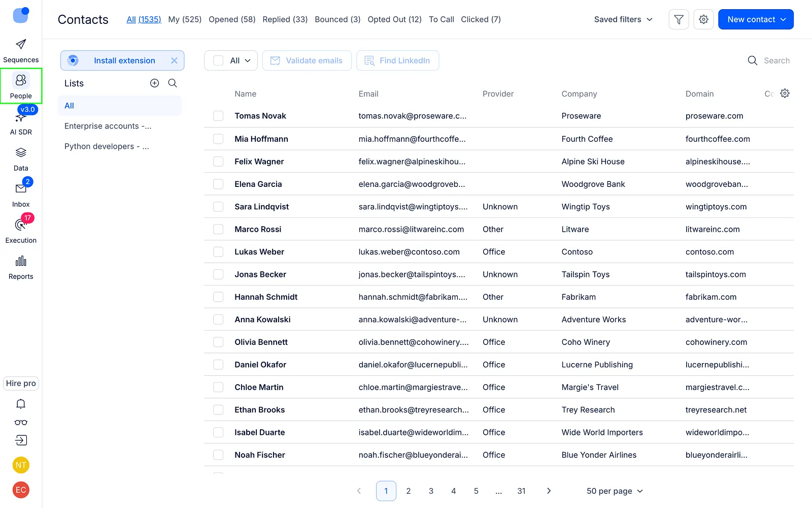Check the Mia Hoffmann row checkbox
The height and width of the screenshot is (508, 812).
[x=218, y=139]
